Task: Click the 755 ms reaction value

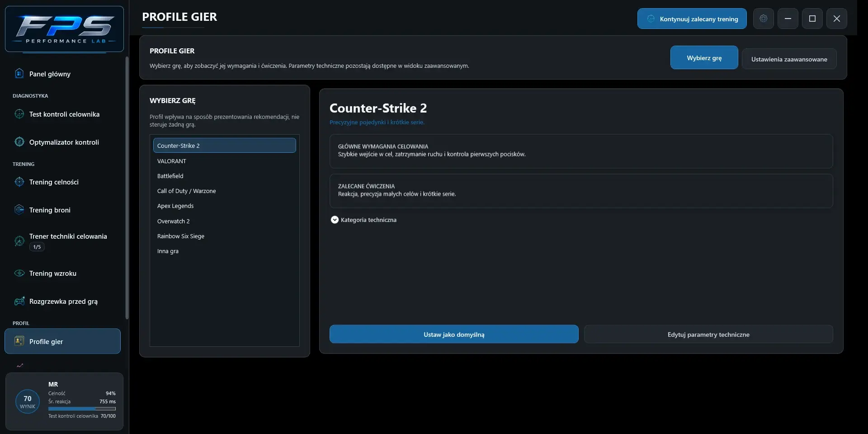Action: click(108, 401)
